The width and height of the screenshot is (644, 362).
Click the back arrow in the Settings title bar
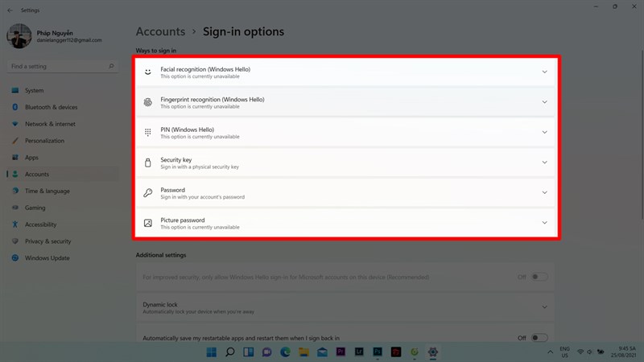[x=10, y=10]
